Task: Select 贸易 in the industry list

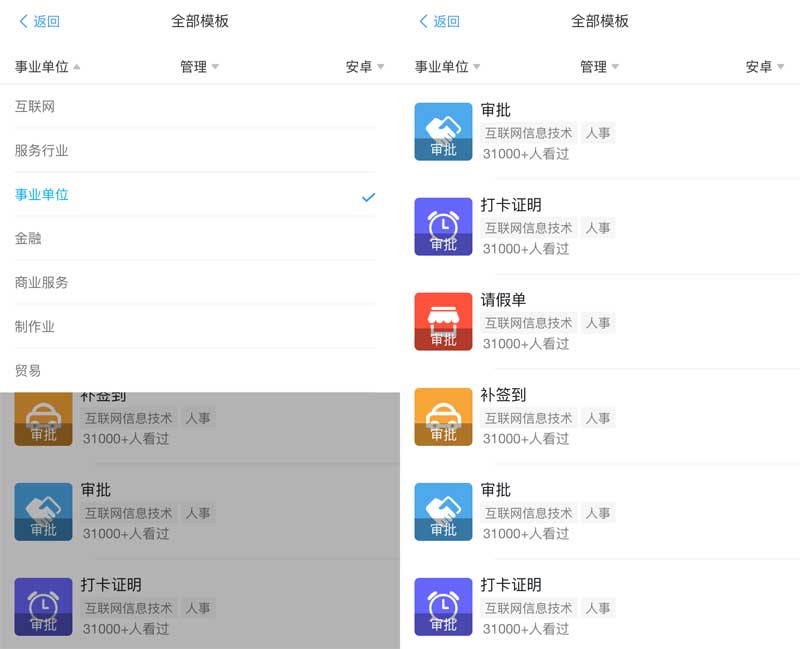Action: [195, 370]
